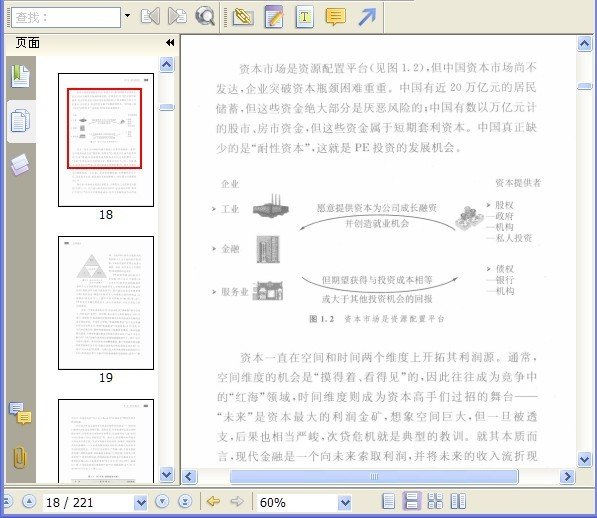Screen dimensions: 597x518
Task: Go to previous page button
Action: [29, 502]
